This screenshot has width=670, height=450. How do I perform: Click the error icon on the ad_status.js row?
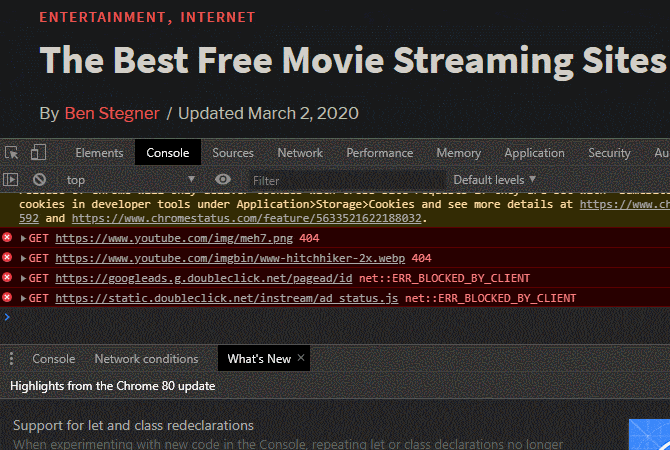click(7, 297)
